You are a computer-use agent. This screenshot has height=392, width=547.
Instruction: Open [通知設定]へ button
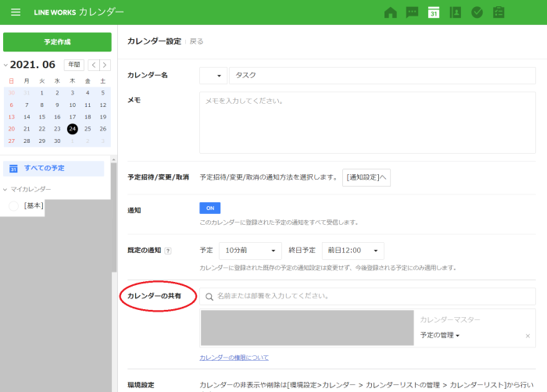[366, 177]
